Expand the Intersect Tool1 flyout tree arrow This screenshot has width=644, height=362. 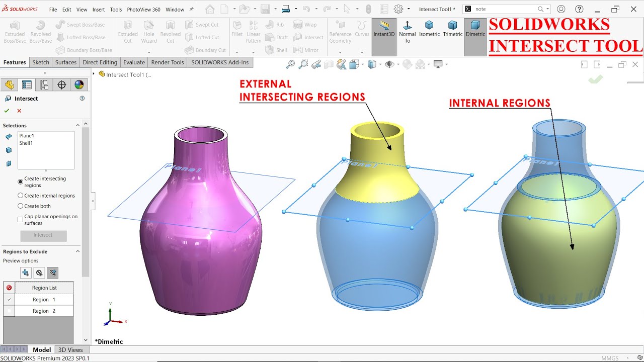click(94, 74)
